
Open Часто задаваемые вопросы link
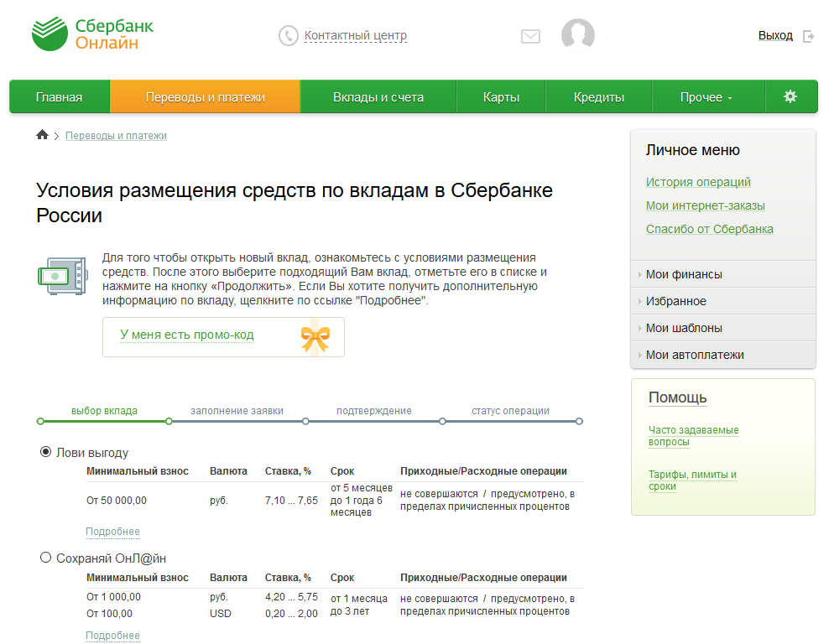[693, 435]
